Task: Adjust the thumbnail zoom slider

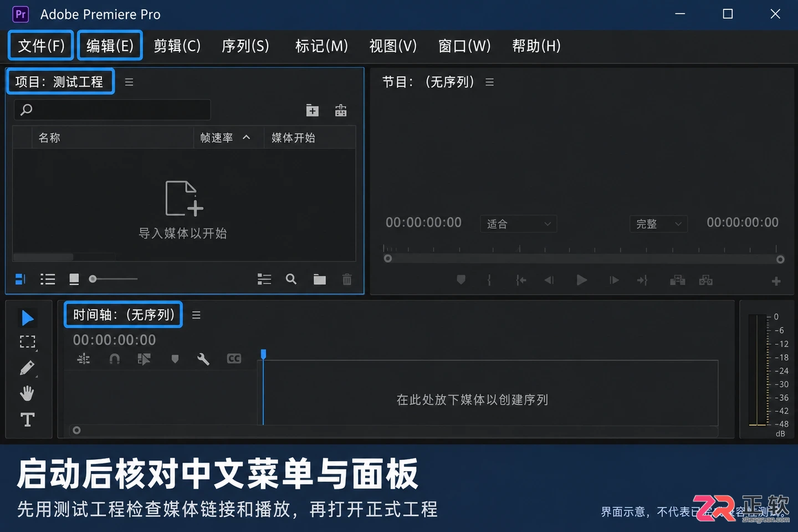Action: pos(112,279)
